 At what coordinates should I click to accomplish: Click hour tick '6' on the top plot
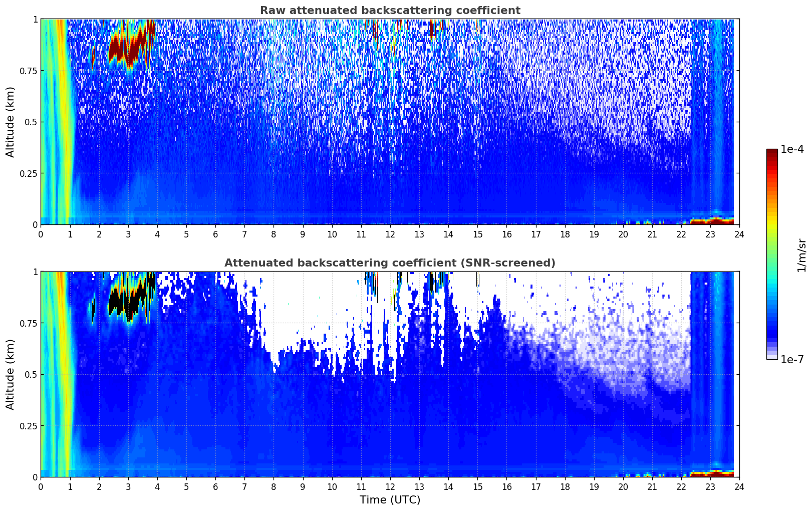(x=215, y=234)
